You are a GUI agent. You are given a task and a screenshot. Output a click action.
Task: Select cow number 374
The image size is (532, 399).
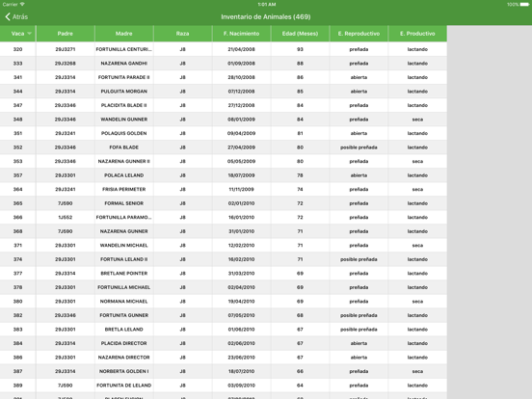coord(17,259)
